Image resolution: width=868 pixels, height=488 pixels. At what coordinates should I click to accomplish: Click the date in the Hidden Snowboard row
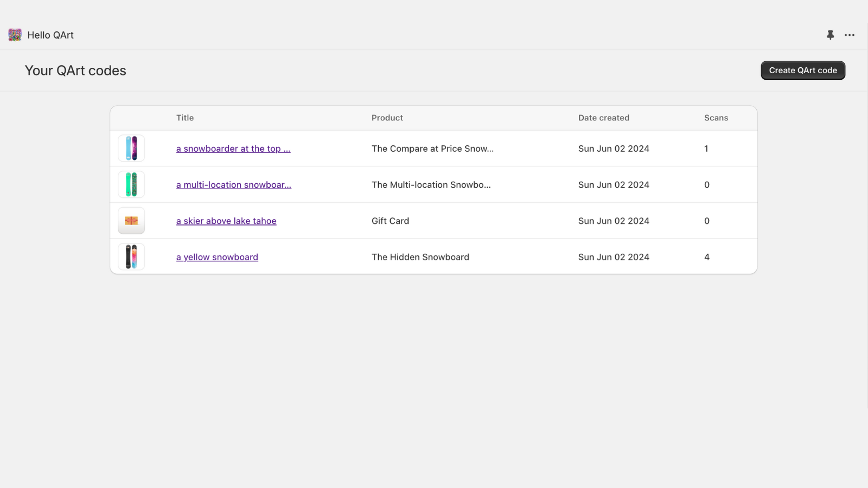(x=614, y=257)
